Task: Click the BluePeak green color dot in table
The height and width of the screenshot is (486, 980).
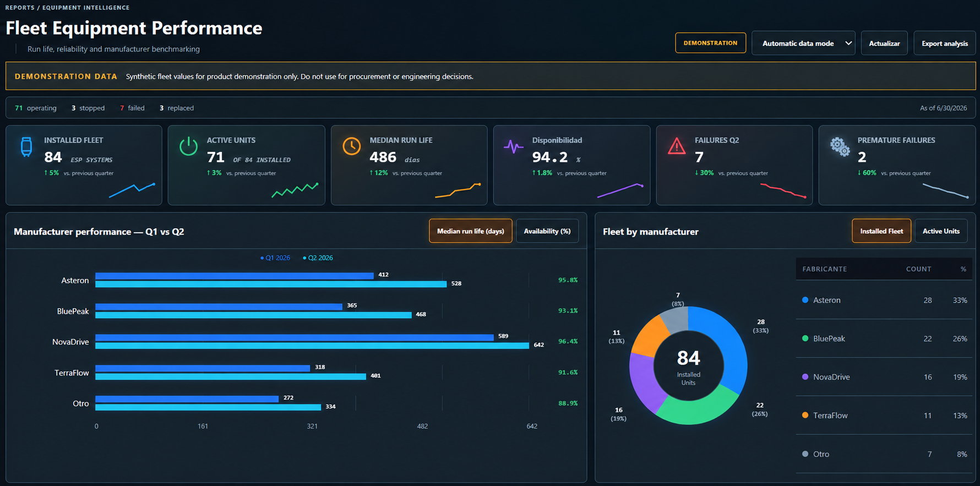Action: (x=805, y=338)
